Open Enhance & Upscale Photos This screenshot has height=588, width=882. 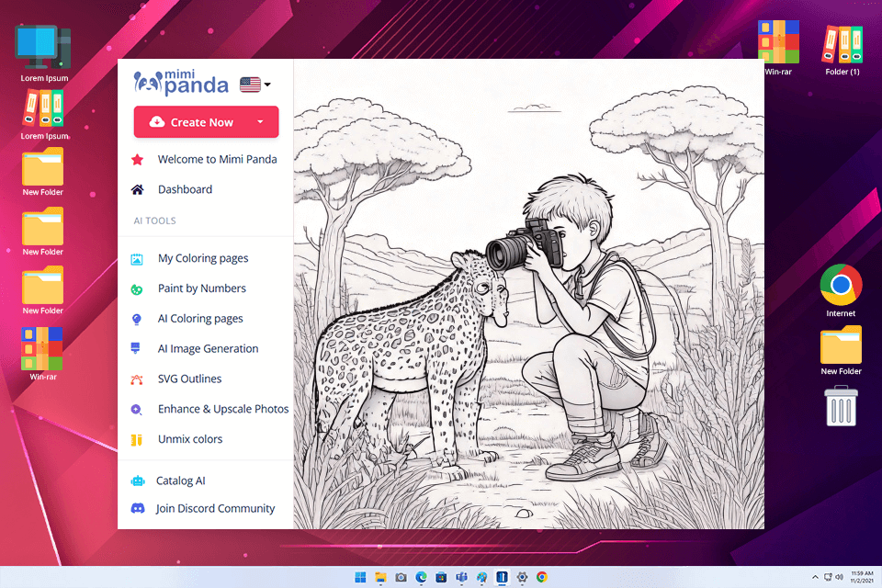coord(222,409)
